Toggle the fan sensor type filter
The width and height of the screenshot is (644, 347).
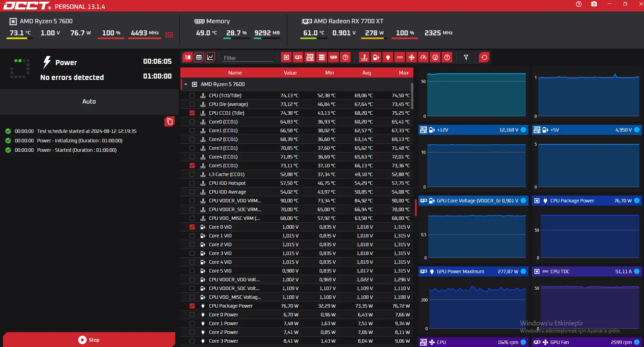click(412, 57)
